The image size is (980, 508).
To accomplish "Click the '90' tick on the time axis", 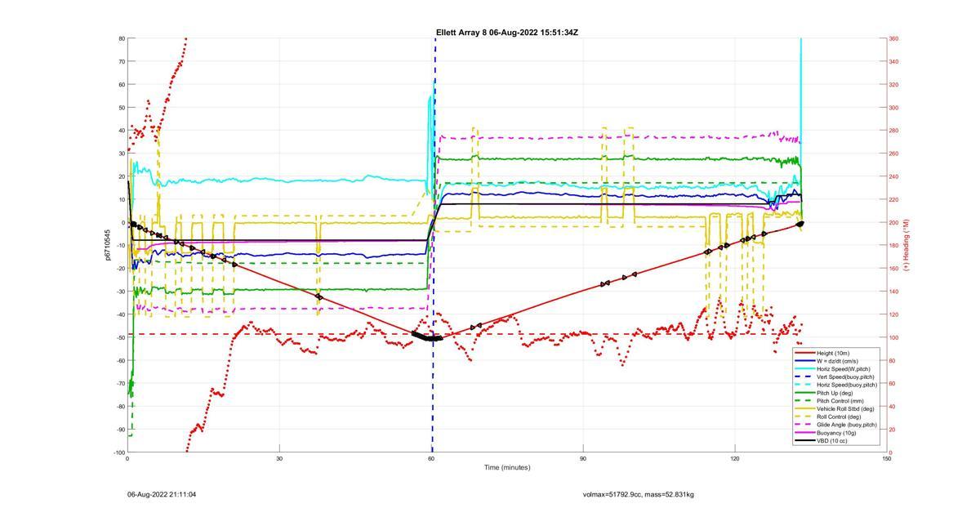I will coord(583,459).
